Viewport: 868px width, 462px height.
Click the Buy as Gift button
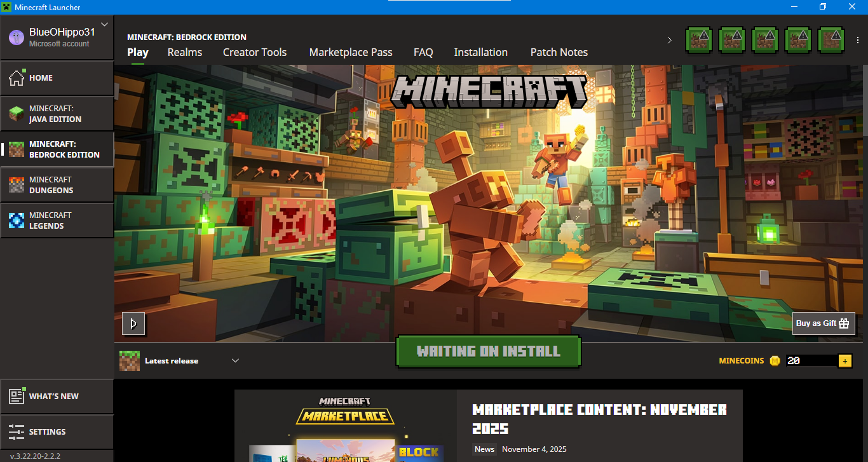point(823,323)
